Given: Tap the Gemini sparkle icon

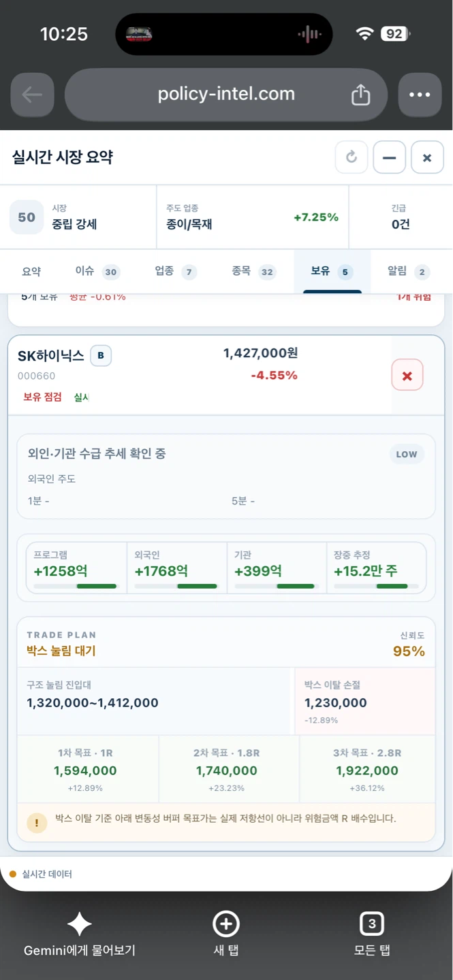Looking at the screenshot, I should pyautogui.click(x=79, y=924).
